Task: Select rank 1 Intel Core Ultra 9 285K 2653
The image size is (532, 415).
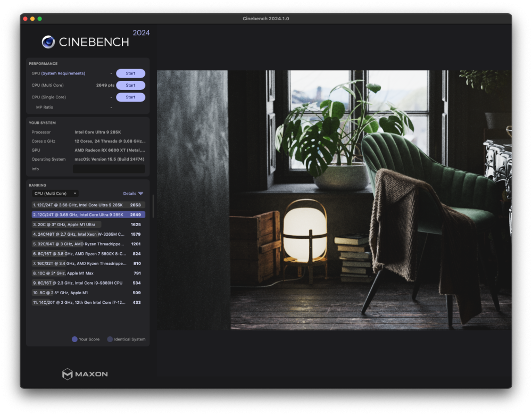Action: click(x=88, y=205)
